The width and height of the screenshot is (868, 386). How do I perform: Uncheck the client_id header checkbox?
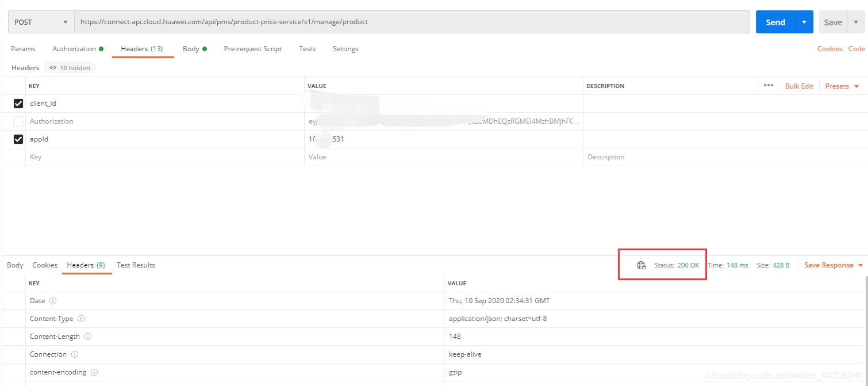coord(18,104)
